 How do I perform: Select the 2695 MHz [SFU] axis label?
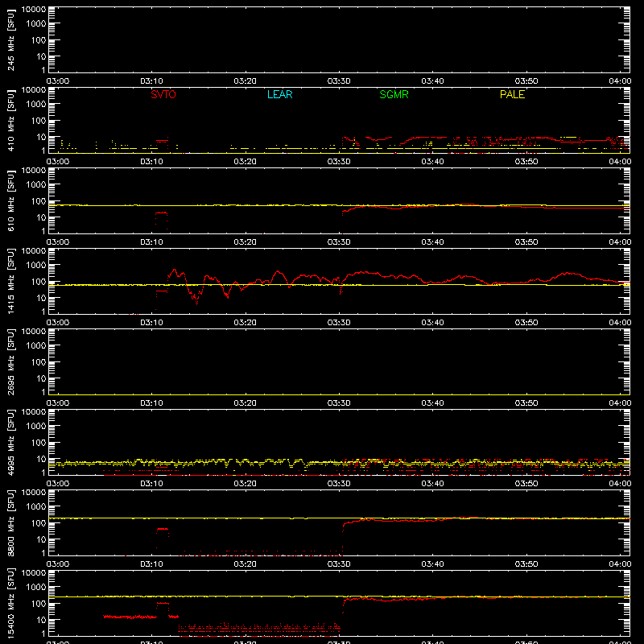pyautogui.click(x=11, y=361)
